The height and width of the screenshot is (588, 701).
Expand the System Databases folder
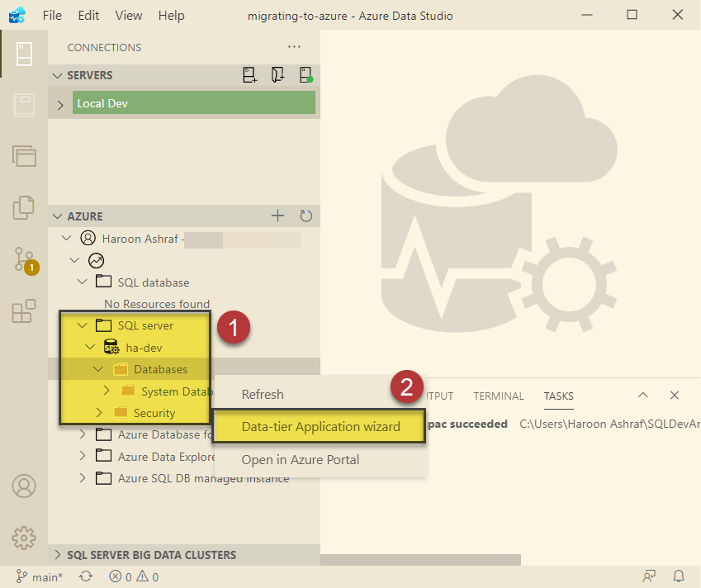pyautogui.click(x=107, y=391)
